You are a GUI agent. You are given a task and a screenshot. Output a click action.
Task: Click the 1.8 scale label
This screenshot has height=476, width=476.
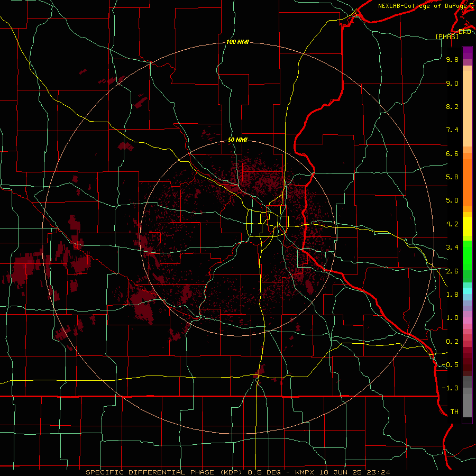(x=452, y=295)
